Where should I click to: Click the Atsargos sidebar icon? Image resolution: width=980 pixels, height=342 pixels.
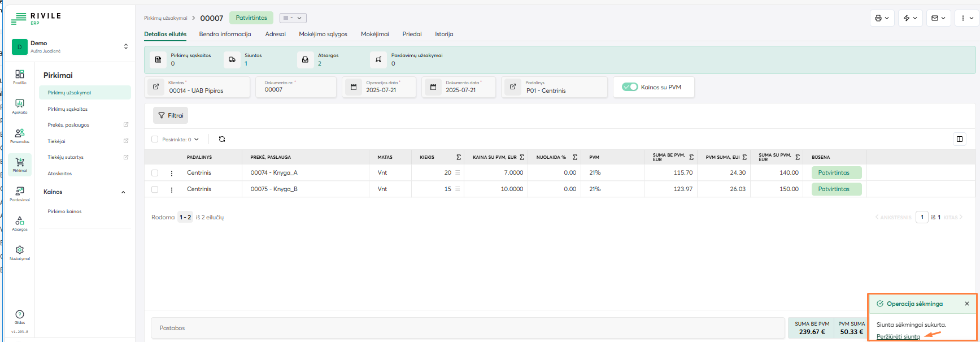coord(20,223)
